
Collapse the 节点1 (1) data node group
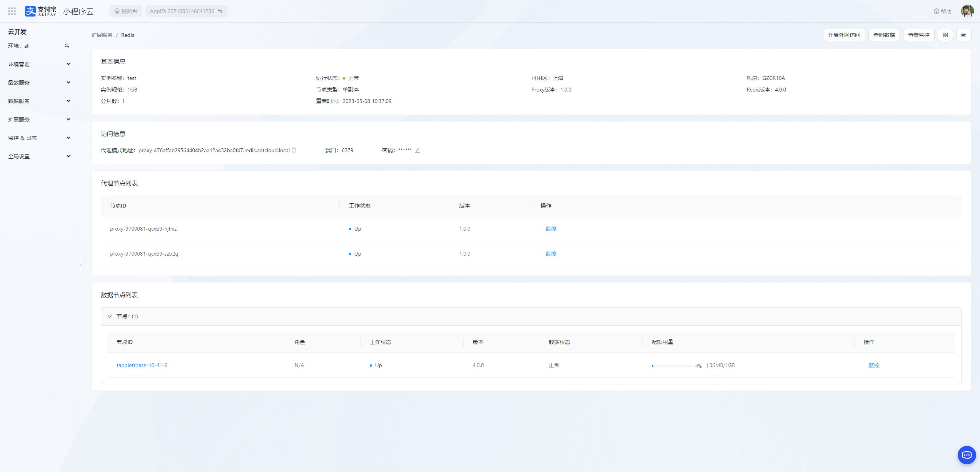click(x=110, y=316)
